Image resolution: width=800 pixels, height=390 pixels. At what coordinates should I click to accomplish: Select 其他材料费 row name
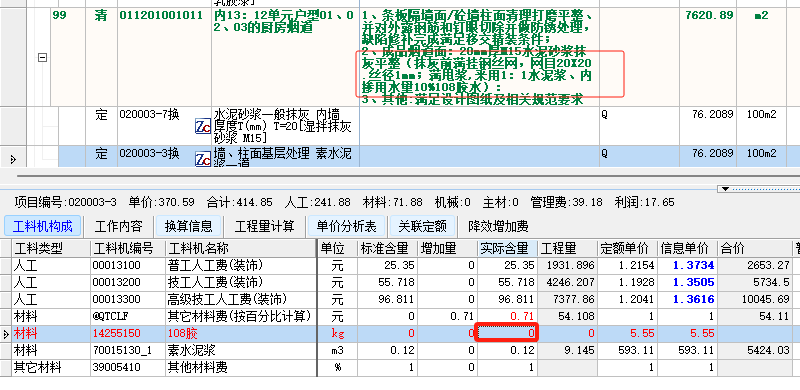[197, 367]
